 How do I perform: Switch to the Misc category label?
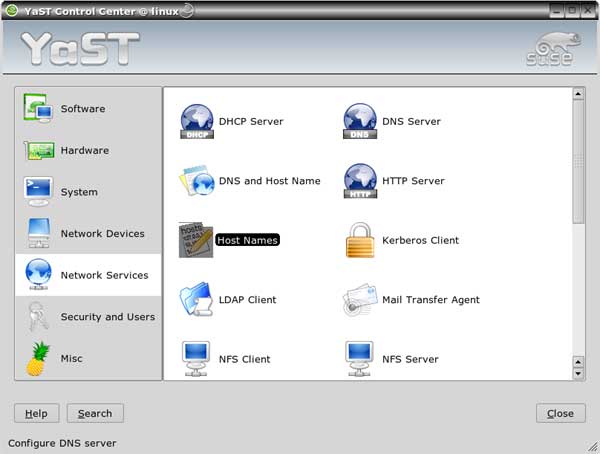[72, 359]
